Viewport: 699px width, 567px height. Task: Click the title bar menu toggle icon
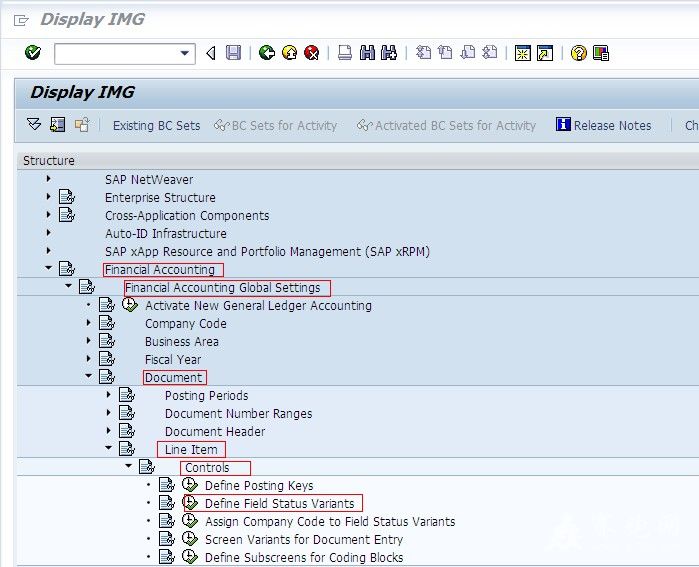click(x=21, y=20)
